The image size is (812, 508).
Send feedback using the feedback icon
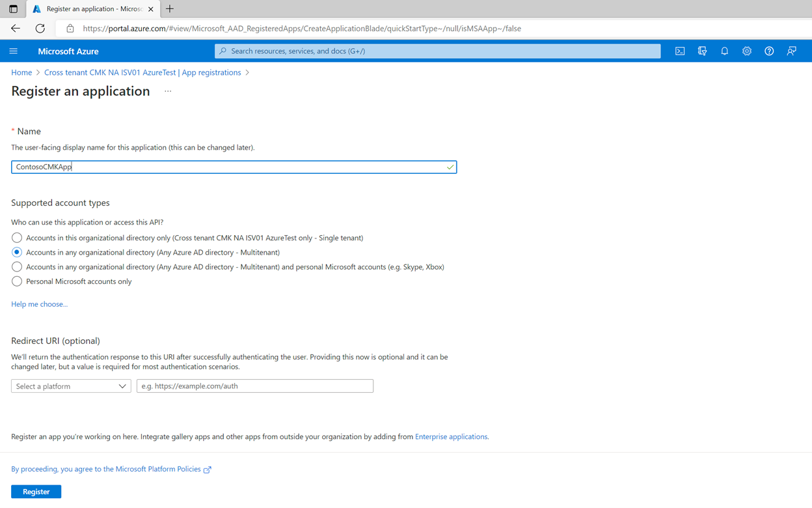pyautogui.click(x=791, y=51)
